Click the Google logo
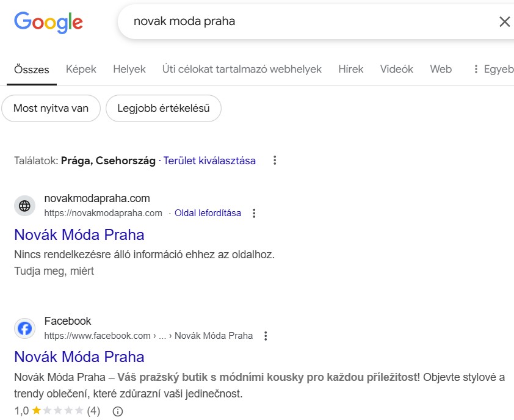Screen dimensions: 514x420 [48, 23]
